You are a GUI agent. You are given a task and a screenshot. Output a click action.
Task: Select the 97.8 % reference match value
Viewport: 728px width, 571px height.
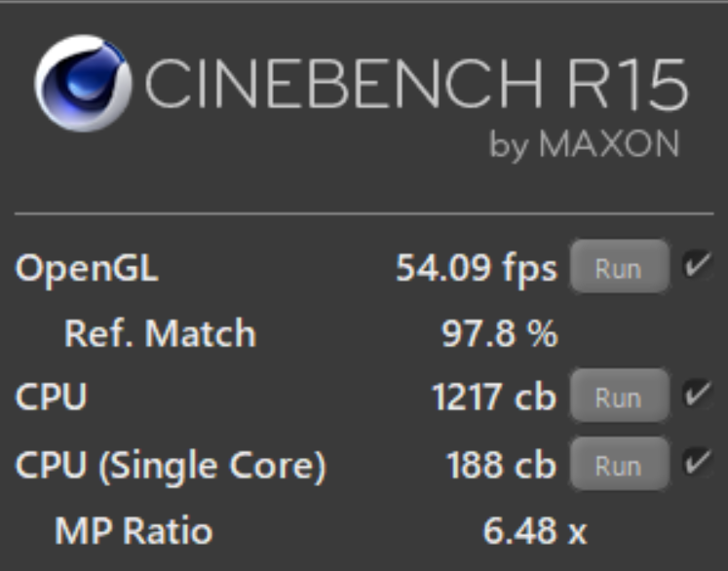click(500, 333)
